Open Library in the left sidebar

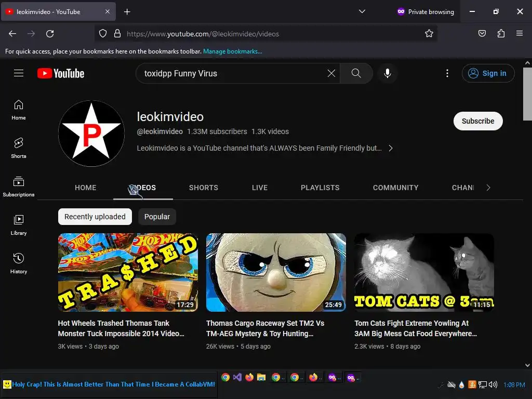coord(19,225)
